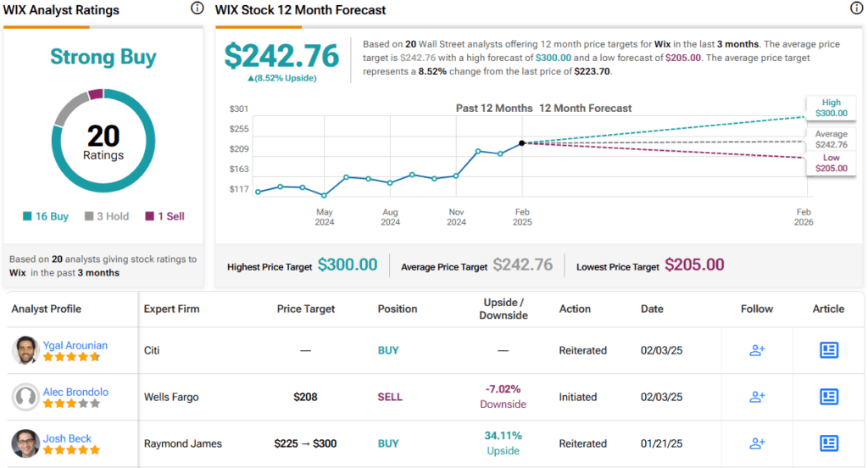Sort by Analyst Profile column header
This screenshot has width=868, height=468.
(x=47, y=309)
